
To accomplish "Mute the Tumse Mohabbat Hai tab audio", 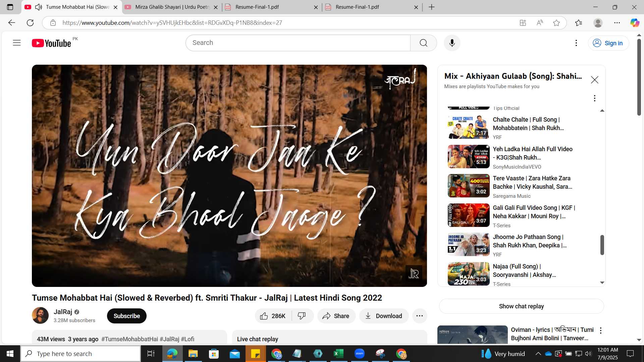I will pyautogui.click(x=39, y=7).
